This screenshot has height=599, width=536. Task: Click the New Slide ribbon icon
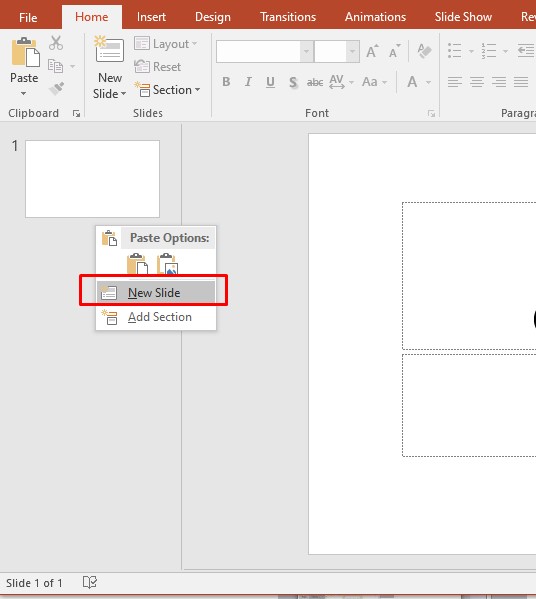(x=109, y=49)
